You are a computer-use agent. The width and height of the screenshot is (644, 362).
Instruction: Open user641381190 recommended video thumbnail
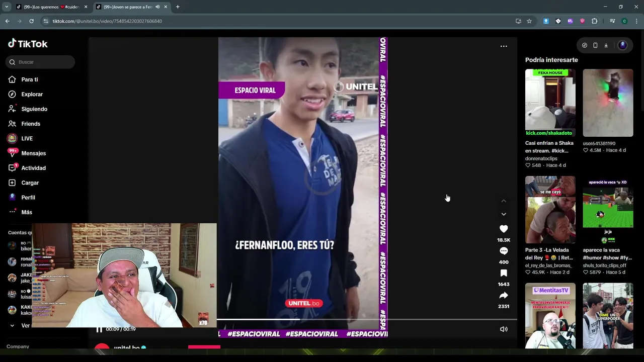pyautogui.click(x=608, y=103)
